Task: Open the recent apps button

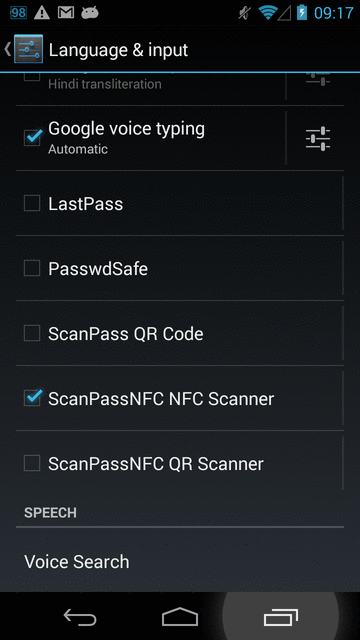Action: 280,617
